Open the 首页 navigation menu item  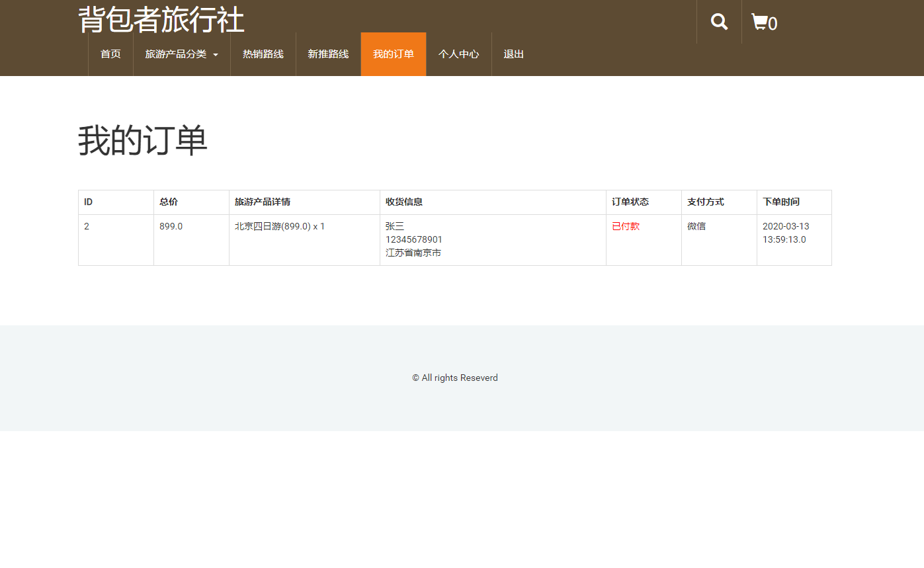(x=110, y=54)
